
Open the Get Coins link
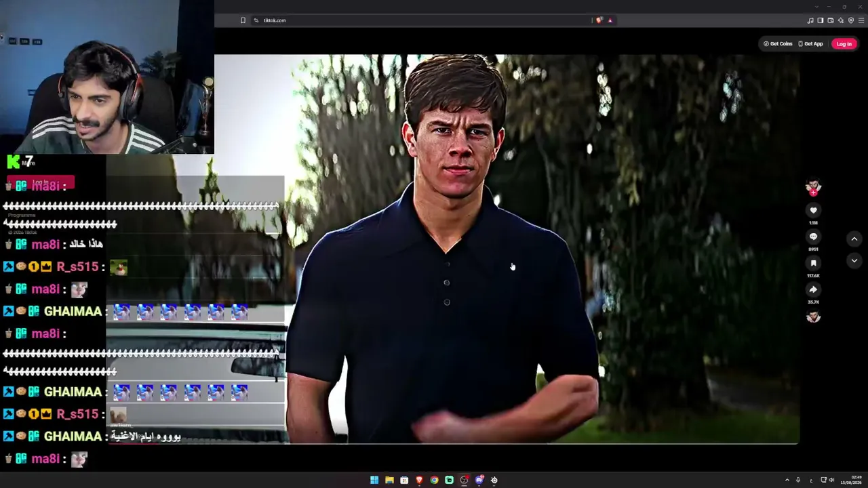[x=778, y=44]
